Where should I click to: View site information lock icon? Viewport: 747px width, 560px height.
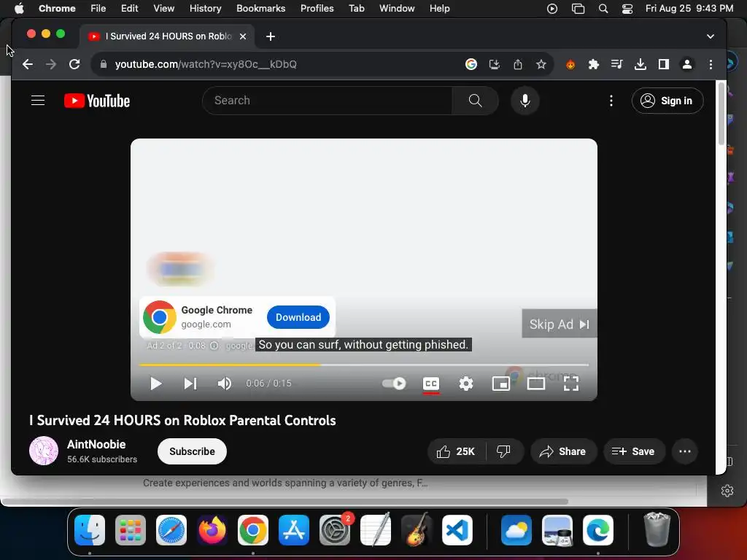pos(103,64)
